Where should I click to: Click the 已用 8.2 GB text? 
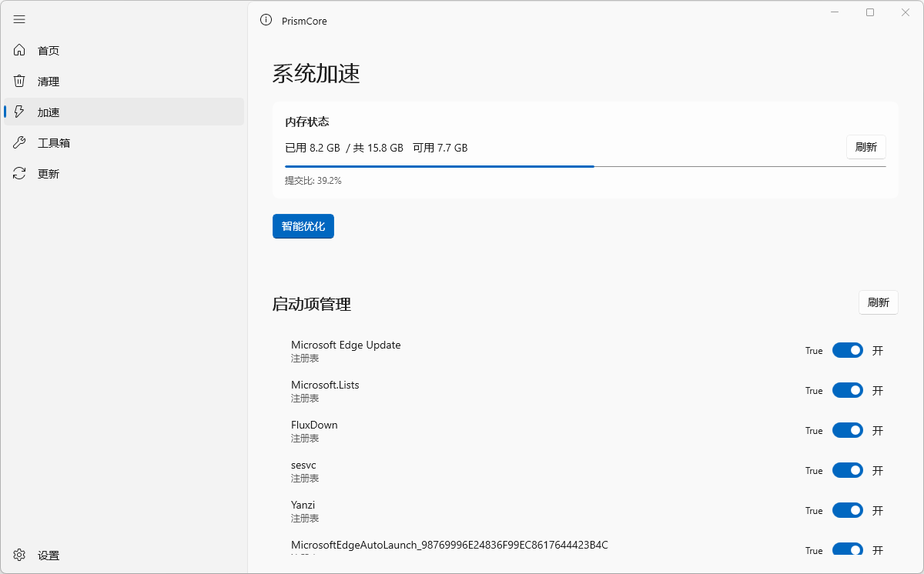(313, 148)
